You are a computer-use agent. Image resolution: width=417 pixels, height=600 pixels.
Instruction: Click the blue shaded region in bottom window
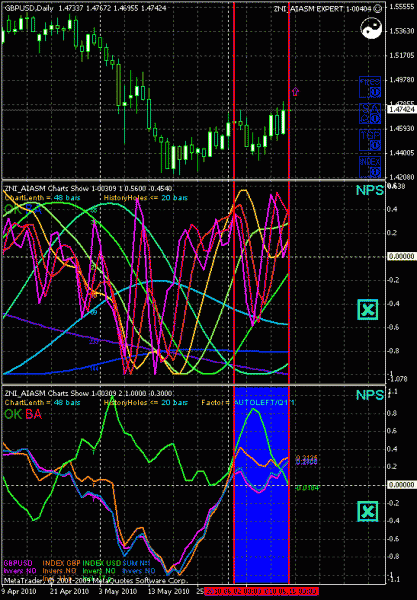tap(261, 485)
